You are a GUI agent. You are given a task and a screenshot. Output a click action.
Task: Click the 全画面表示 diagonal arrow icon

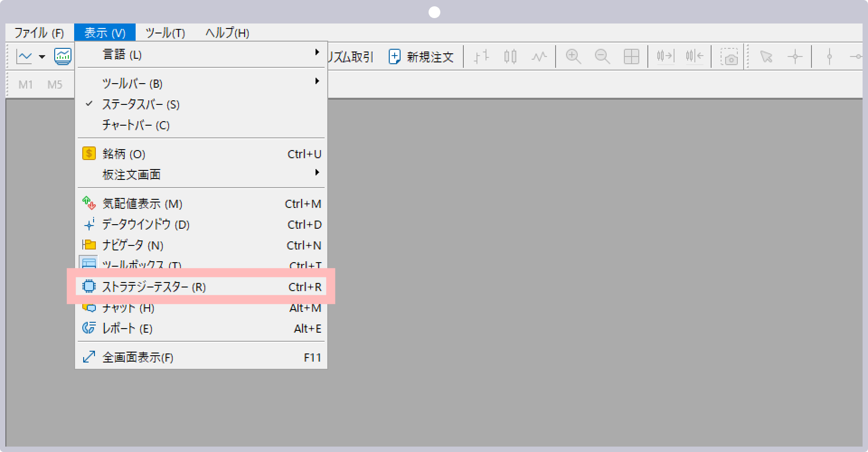(89, 357)
